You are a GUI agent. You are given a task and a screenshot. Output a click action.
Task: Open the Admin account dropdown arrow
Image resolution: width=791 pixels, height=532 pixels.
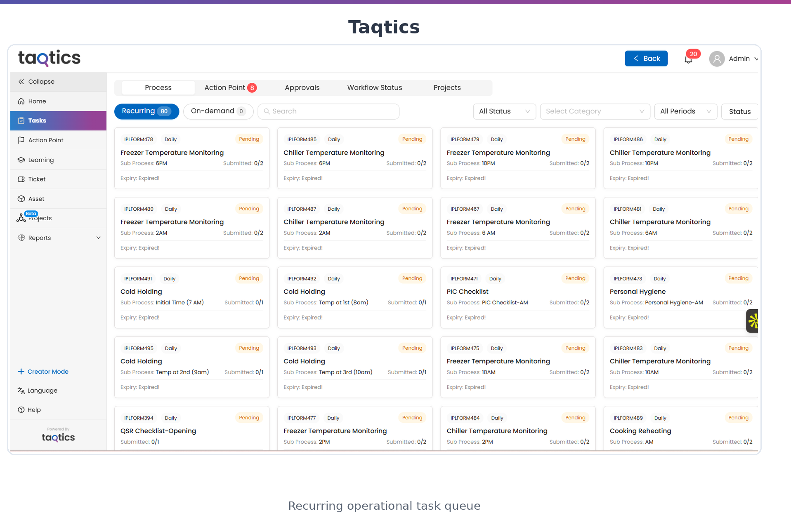click(756, 59)
